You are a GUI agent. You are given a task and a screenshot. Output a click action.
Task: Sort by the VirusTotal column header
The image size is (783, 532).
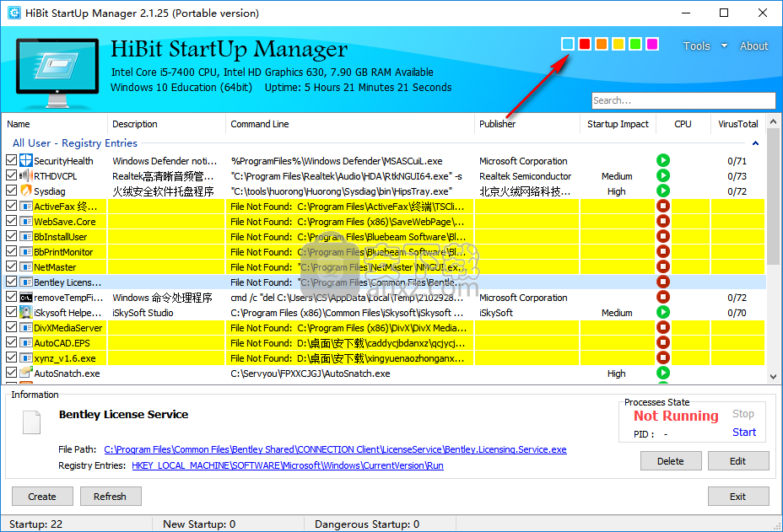pyautogui.click(x=737, y=124)
